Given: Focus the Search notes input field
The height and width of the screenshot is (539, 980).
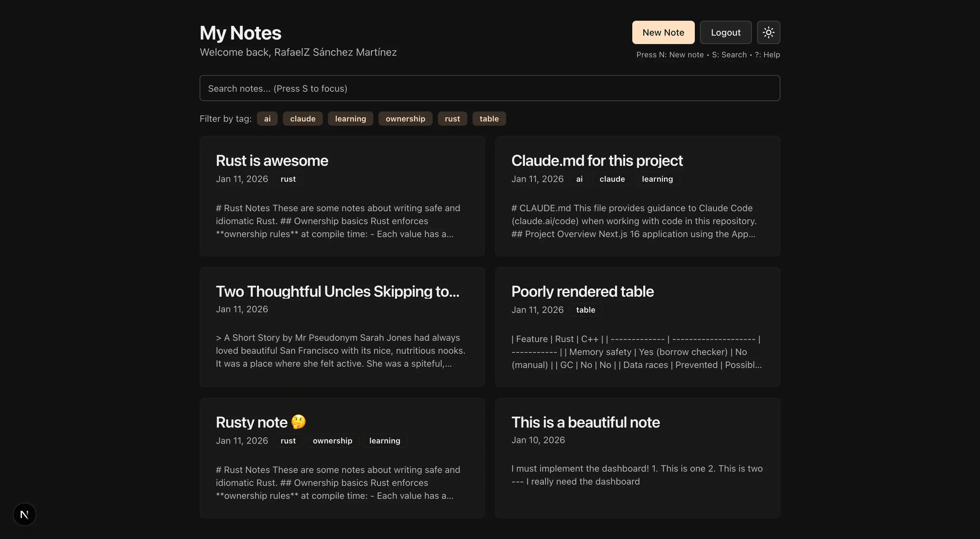Looking at the screenshot, I should tap(490, 88).
